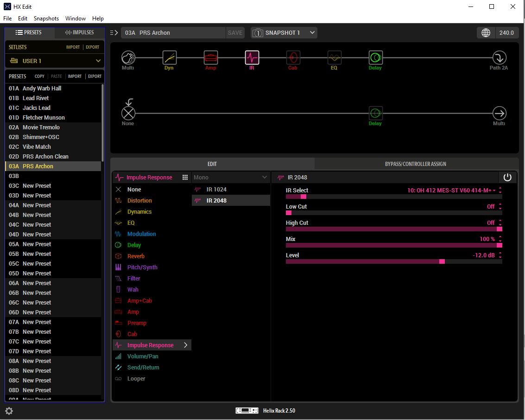
Task: Click the Level value stepper arrows
Action: point(500,255)
